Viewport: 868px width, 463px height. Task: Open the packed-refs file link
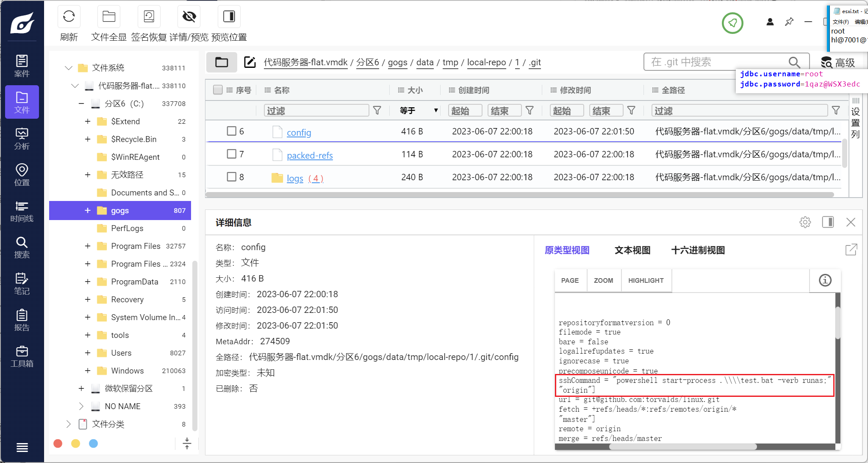click(310, 155)
